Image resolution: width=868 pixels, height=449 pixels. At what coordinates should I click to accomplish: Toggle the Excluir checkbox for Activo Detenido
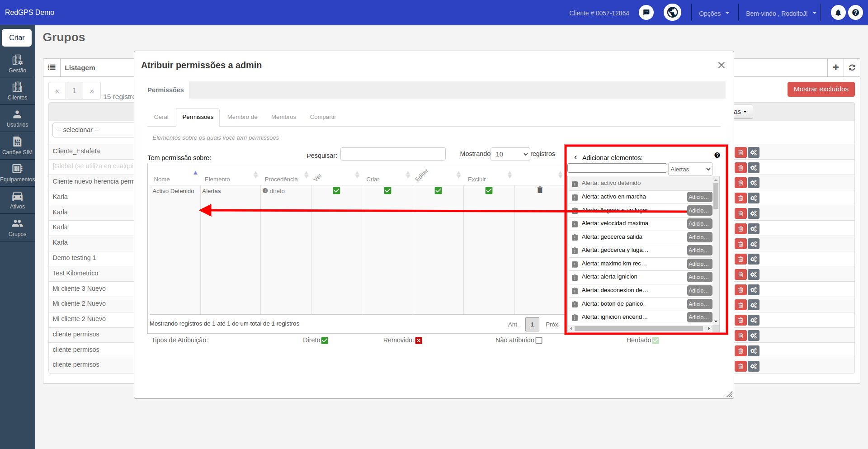[x=489, y=190]
